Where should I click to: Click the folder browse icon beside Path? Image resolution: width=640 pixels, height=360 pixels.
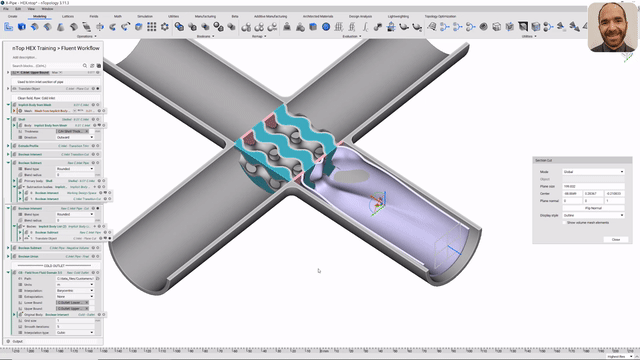(98, 278)
